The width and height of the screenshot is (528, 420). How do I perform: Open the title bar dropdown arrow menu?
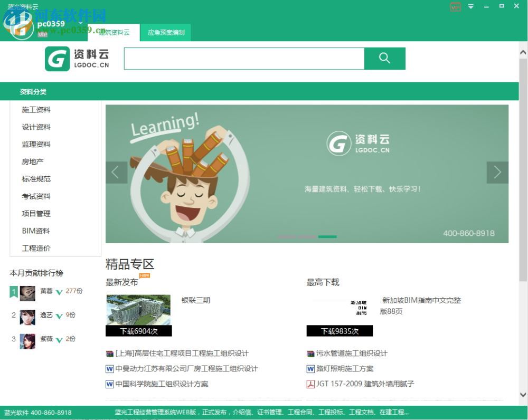click(470, 6)
